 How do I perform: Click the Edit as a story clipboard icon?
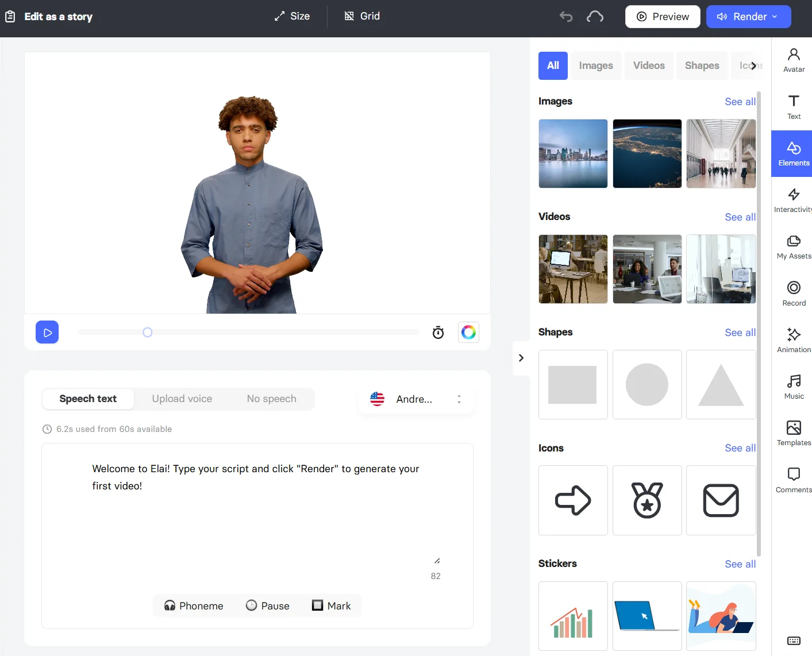(10, 17)
